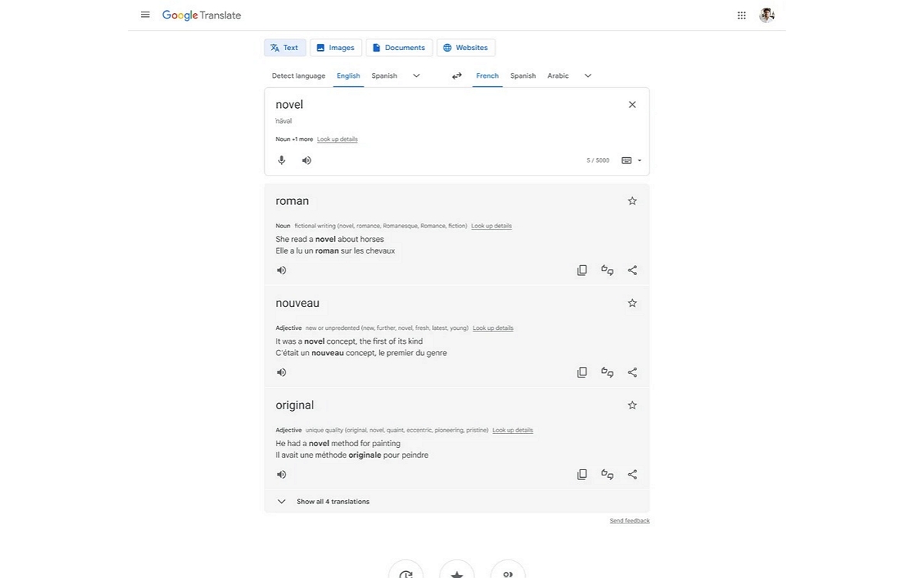Open the Google apps launcher grid
This screenshot has width=924, height=578.
tap(741, 15)
